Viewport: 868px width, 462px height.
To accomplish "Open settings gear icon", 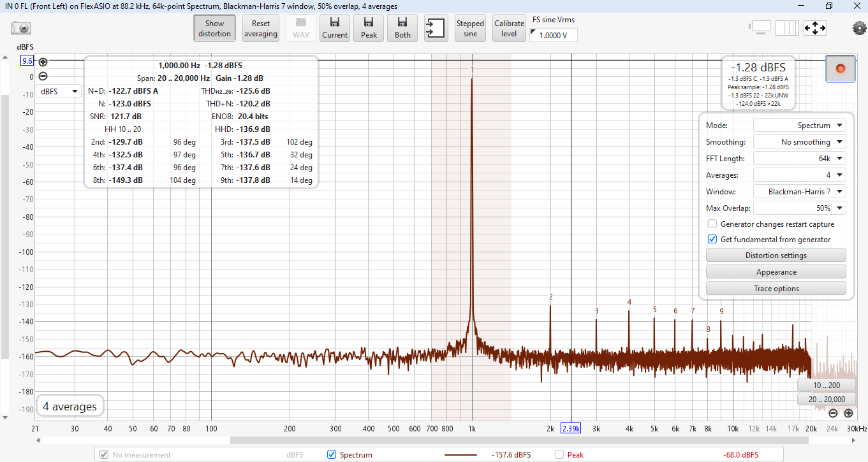I will (x=859, y=28).
